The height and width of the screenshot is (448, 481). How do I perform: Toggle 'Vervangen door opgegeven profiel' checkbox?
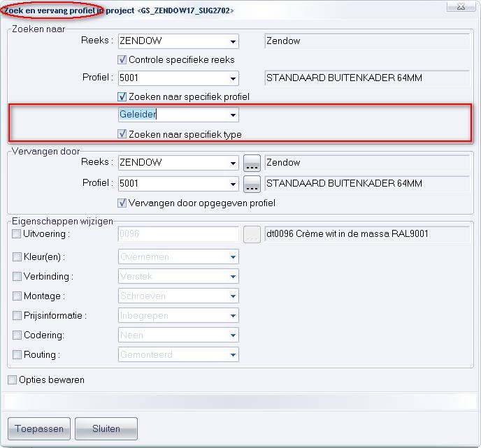pyautogui.click(x=122, y=203)
